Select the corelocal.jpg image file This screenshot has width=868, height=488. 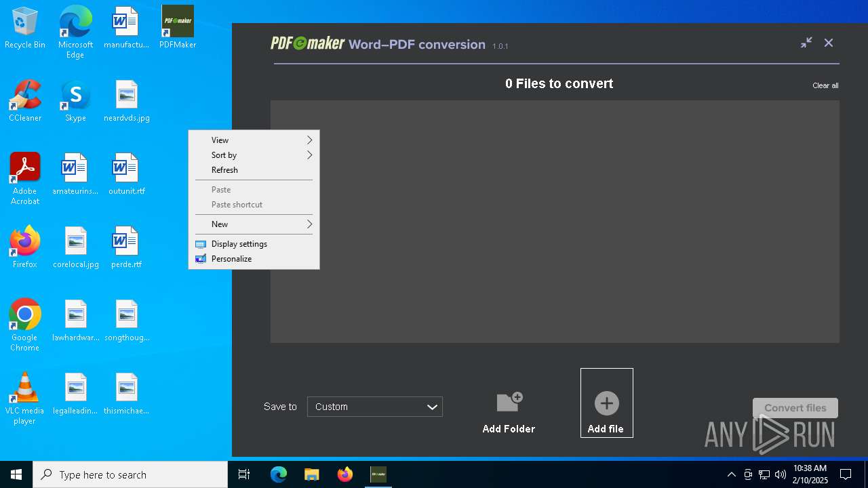75,248
